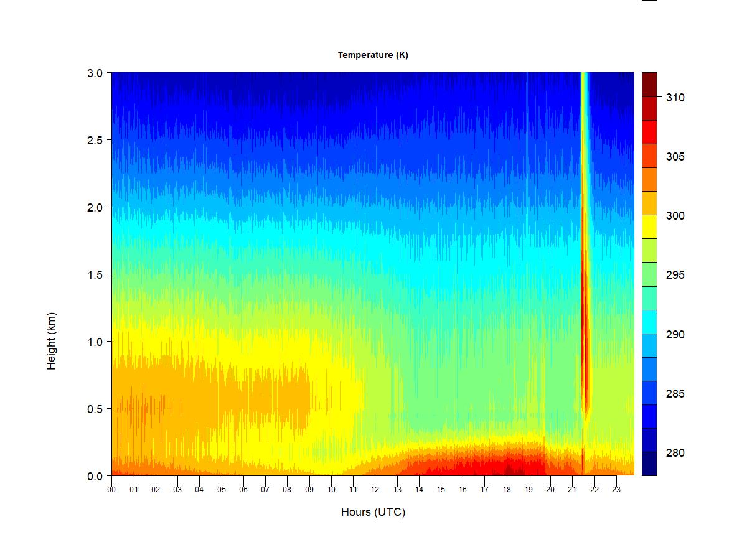Click the 2.5 height tick label
Viewport: 747px width, 560px height.
(x=95, y=140)
